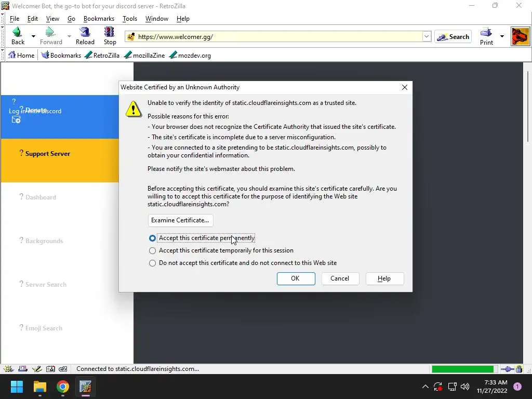Click Cancel in certificate dialog

[x=340, y=278]
